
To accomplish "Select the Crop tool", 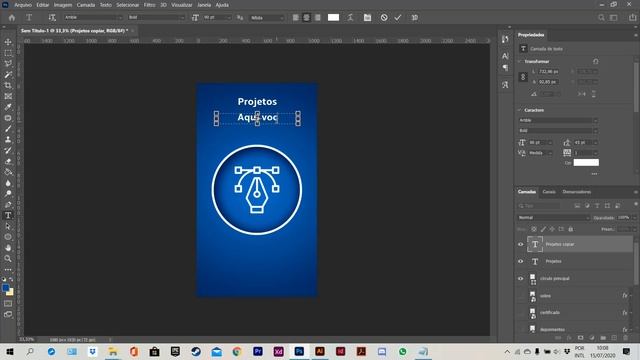I will [x=8, y=85].
